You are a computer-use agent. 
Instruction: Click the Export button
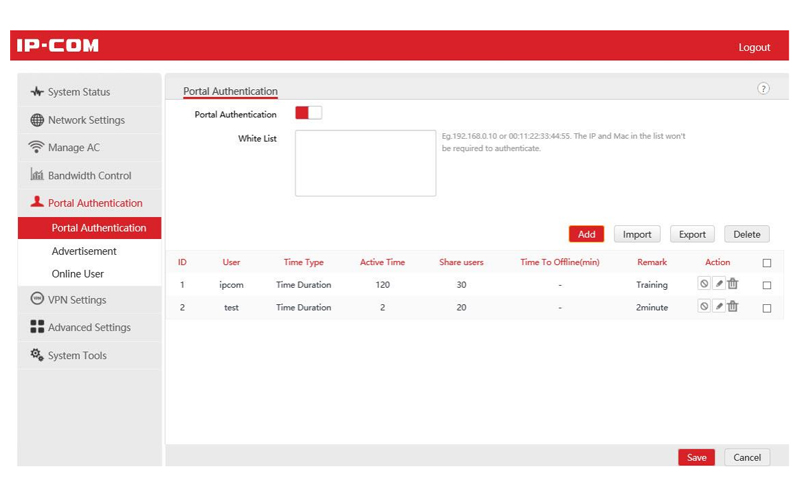[692, 234]
